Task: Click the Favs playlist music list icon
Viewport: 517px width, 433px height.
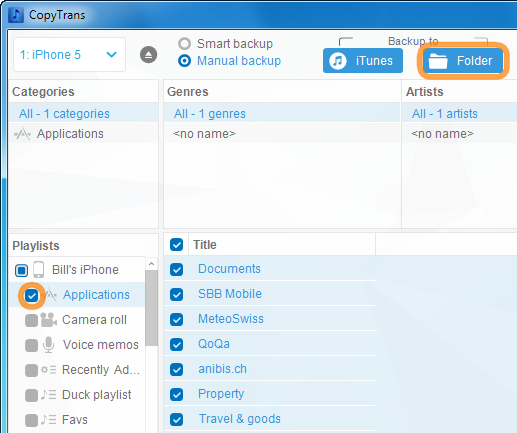Action: click(48, 420)
